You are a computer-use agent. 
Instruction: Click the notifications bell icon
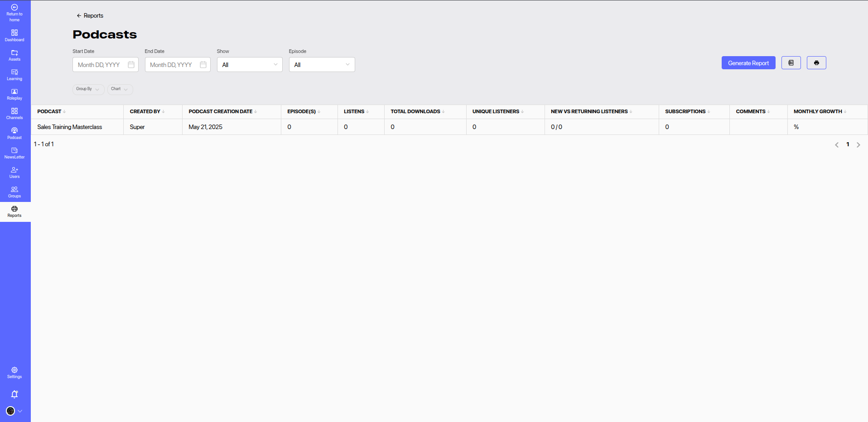click(14, 394)
